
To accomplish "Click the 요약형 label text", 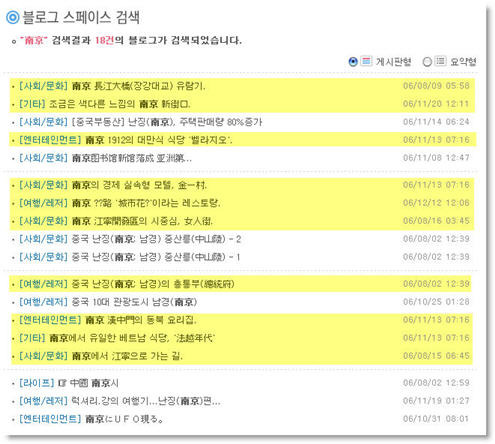I will (463, 62).
